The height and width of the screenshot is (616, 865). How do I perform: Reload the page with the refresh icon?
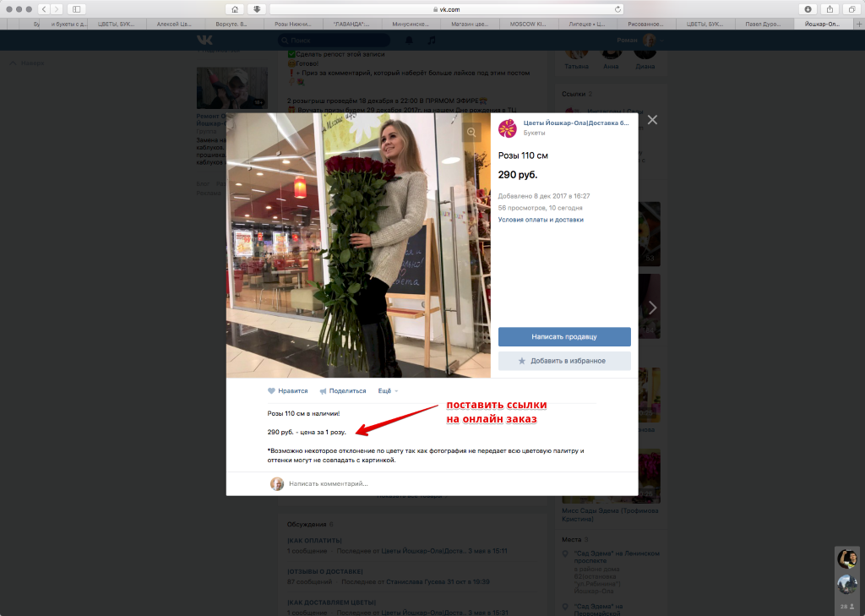point(617,8)
